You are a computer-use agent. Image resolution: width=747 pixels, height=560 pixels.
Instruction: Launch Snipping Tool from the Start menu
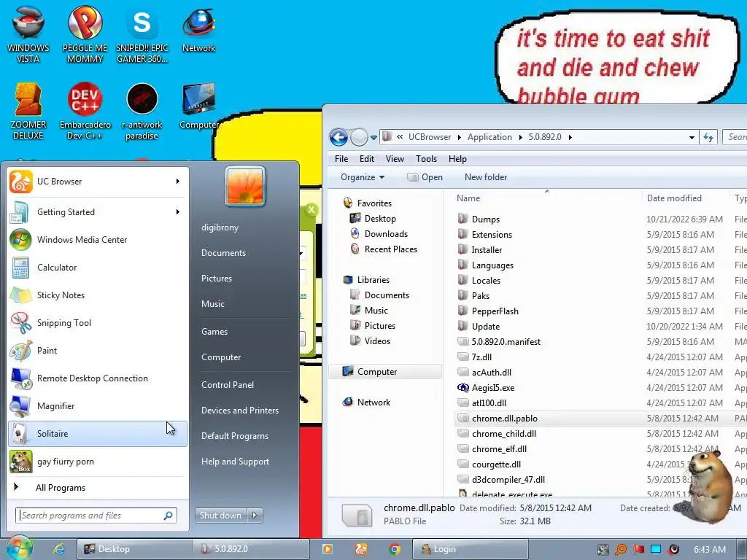[98, 323]
